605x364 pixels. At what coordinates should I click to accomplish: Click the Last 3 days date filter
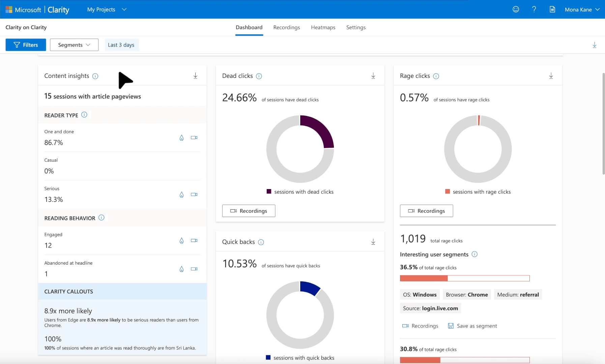[x=121, y=45]
